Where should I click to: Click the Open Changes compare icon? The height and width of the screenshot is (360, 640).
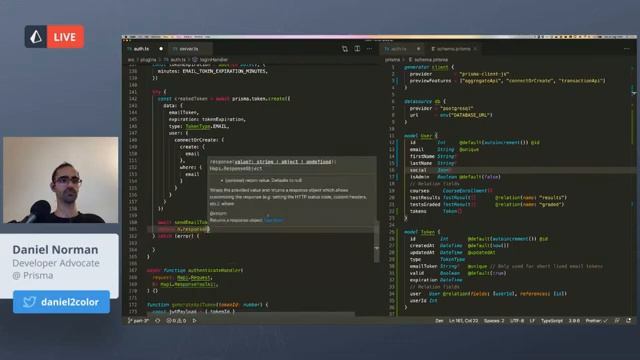[345, 49]
